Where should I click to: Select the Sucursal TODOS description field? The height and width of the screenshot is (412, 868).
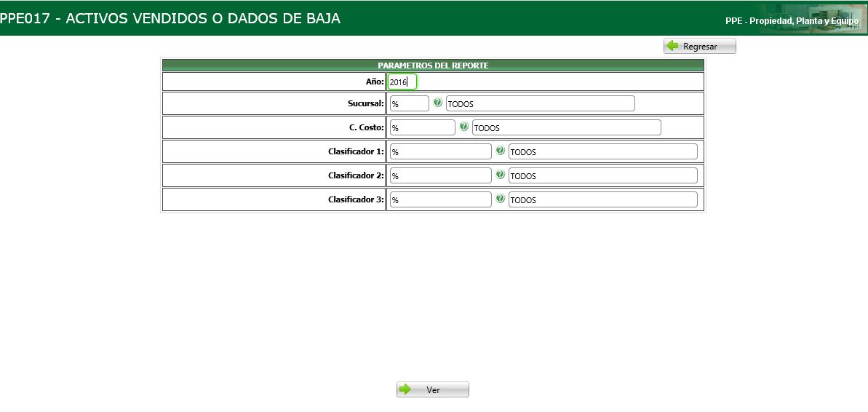point(541,103)
